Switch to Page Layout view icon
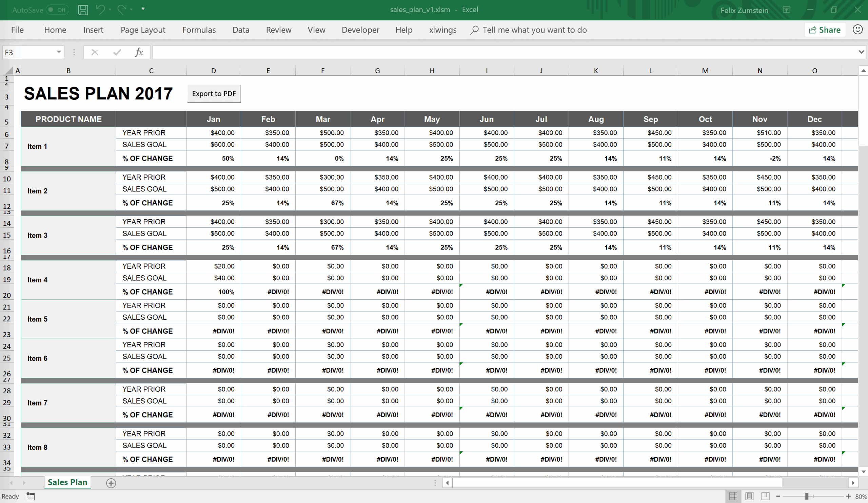The height and width of the screenshot is (503, 868). [x=749, y=496]
